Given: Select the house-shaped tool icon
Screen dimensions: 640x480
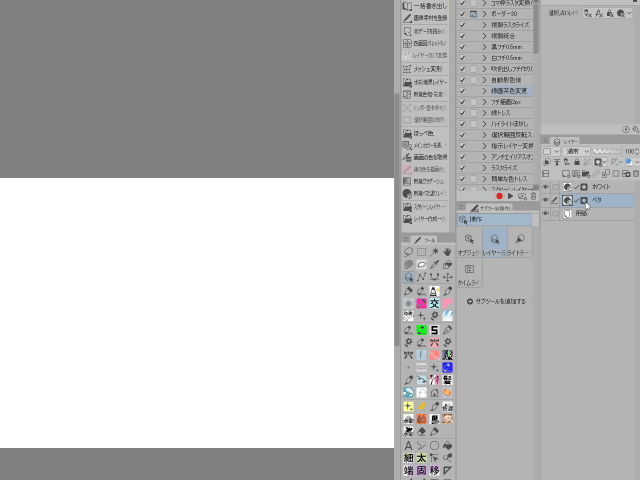Looking at the screenshot, I should click(434, 393).
